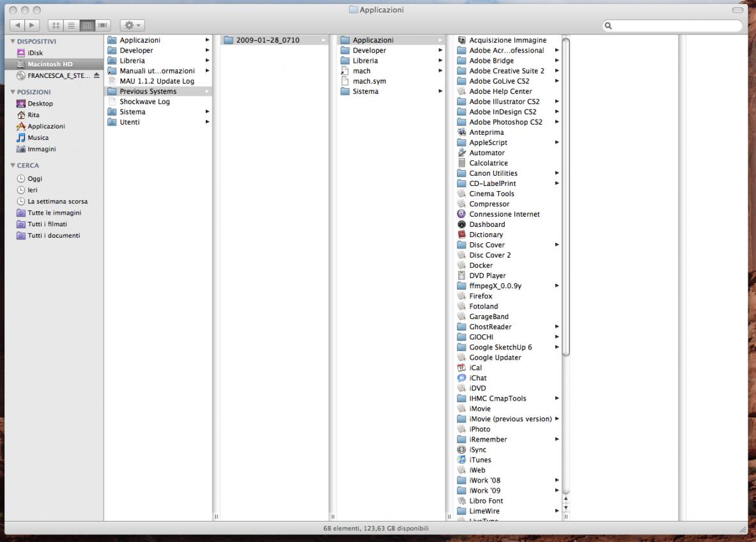Select Connessione Internet application

tap(508, 214)
